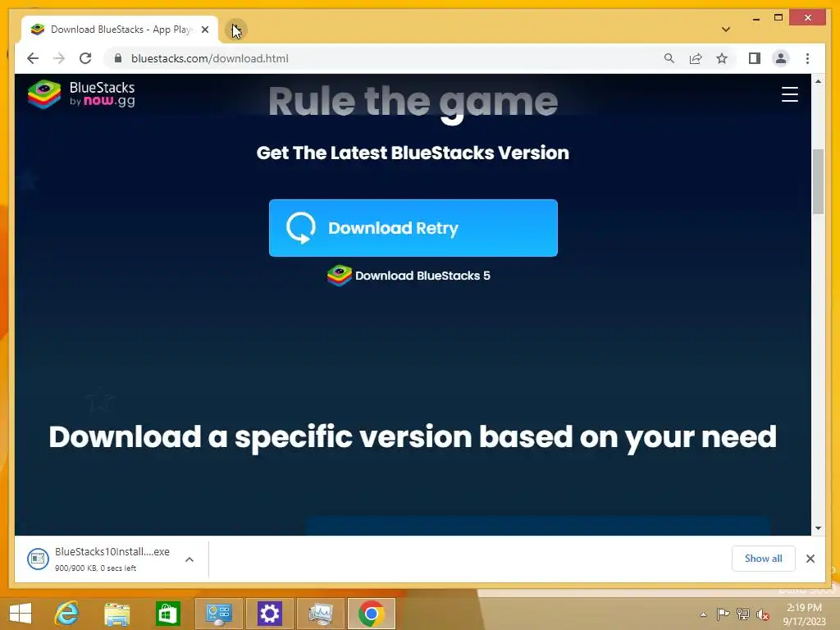Click the vertical scrollbar thumb

pyautogui.click(x=818, y=182)
